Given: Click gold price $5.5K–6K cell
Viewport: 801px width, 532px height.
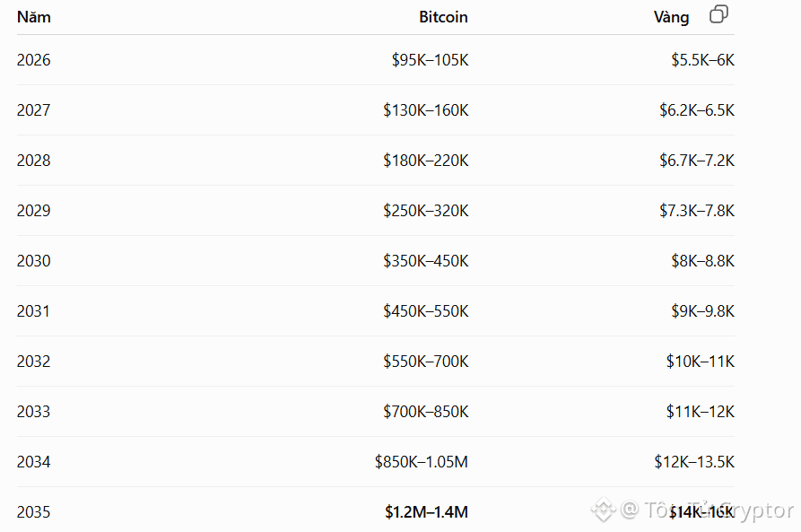Looking at the screenshot, I should pos(702,60).
